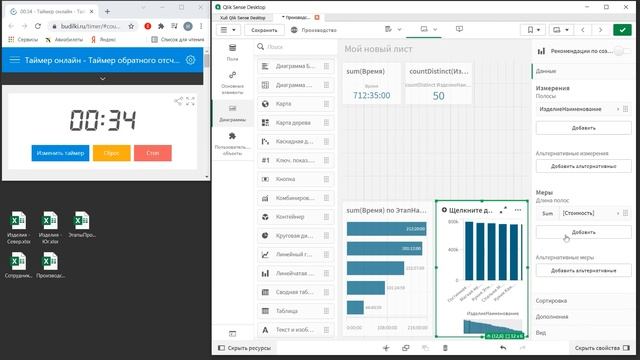Select the Кнопка chart item
Image resolution: width=640 pixels, height=360 pixels.
(x=296, y=179)
